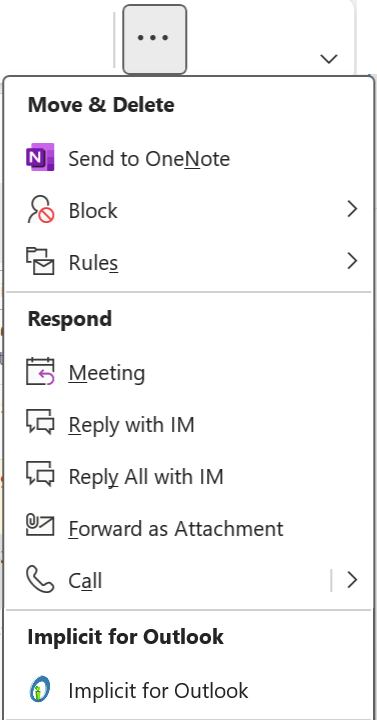Click the OneNote purple icon
377x720 pixels.
point(40,158)
